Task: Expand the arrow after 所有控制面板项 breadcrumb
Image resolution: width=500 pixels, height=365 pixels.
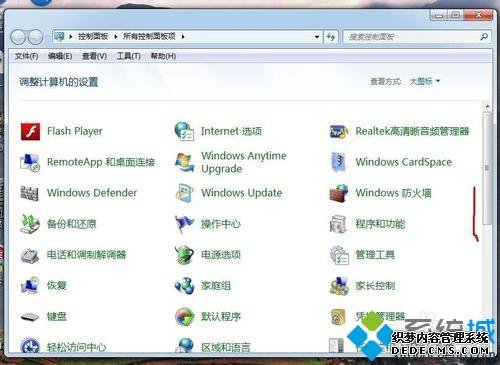Action: (x=183, y=37)
